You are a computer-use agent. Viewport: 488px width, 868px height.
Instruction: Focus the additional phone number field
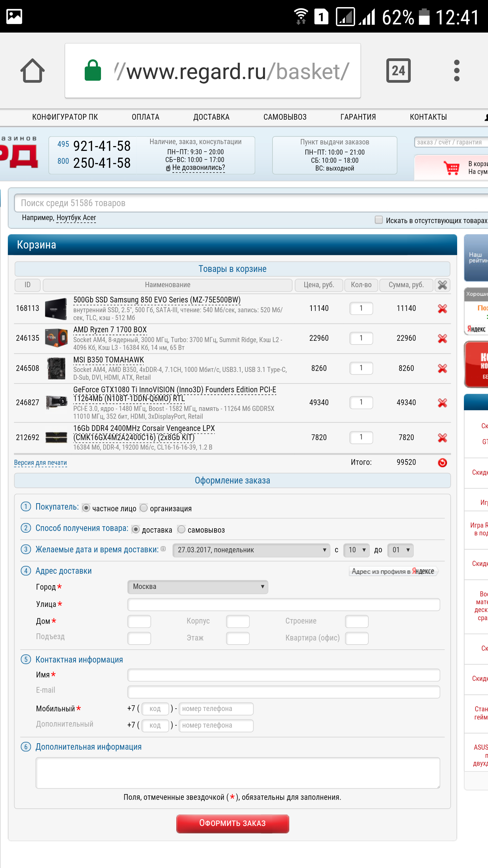click(x=216, y=726)
